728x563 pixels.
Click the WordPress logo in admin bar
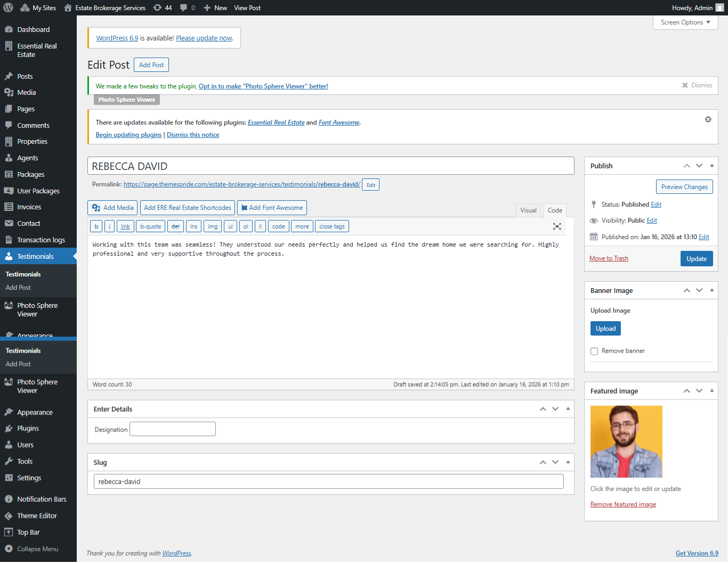coord(8,7)
